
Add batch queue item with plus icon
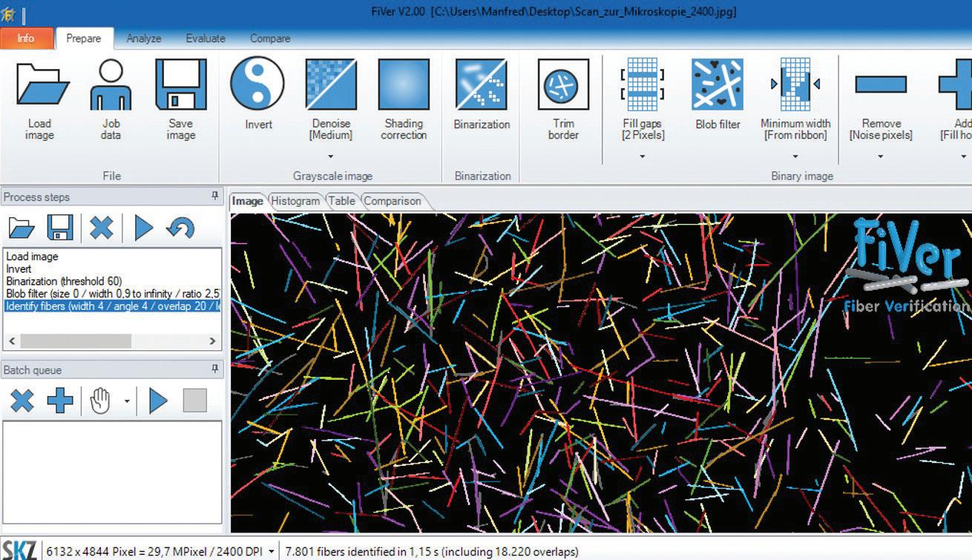click(60, 401)
